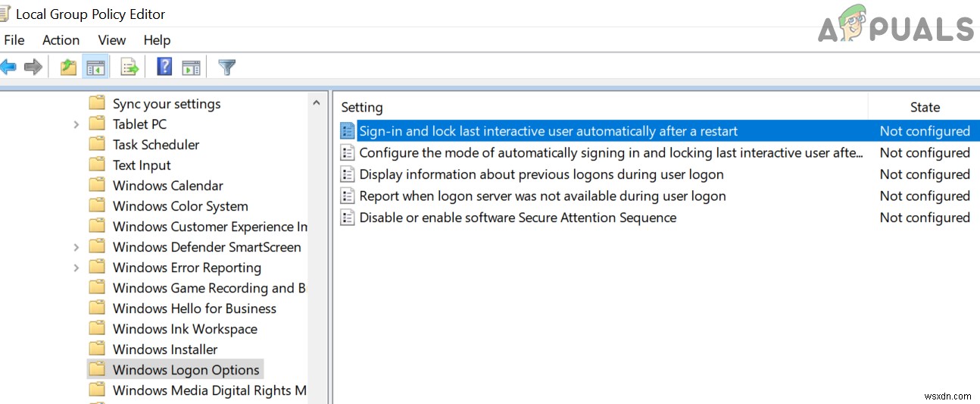The image size is (980, 404).
Task: Select 'Display information about previous logons' policy
Action: click(x=541, y=174)
